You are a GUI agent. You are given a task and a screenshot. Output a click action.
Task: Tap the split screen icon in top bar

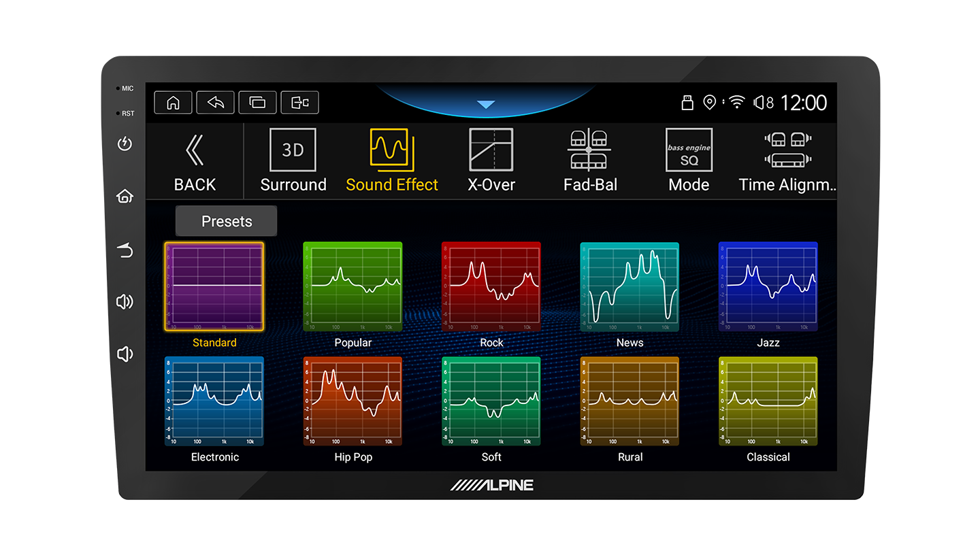299,102
